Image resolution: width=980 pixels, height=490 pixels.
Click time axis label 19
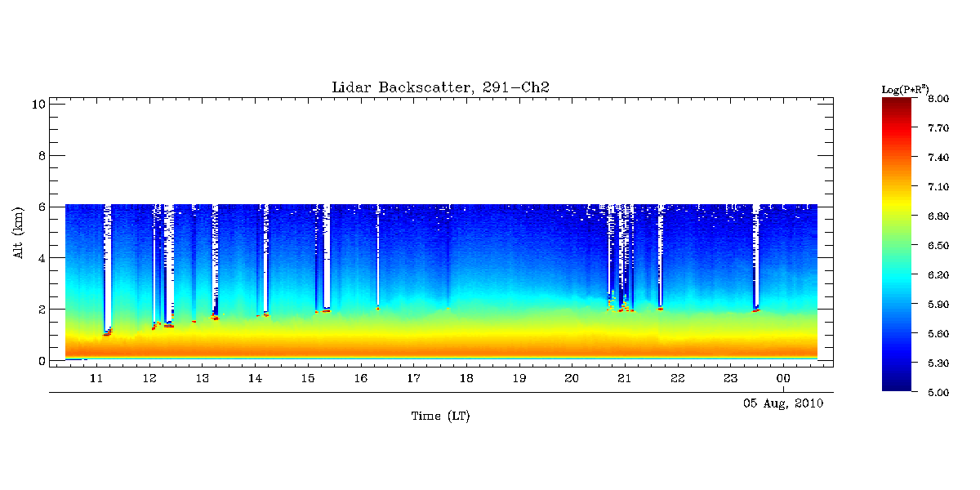(x=519, y=379)
